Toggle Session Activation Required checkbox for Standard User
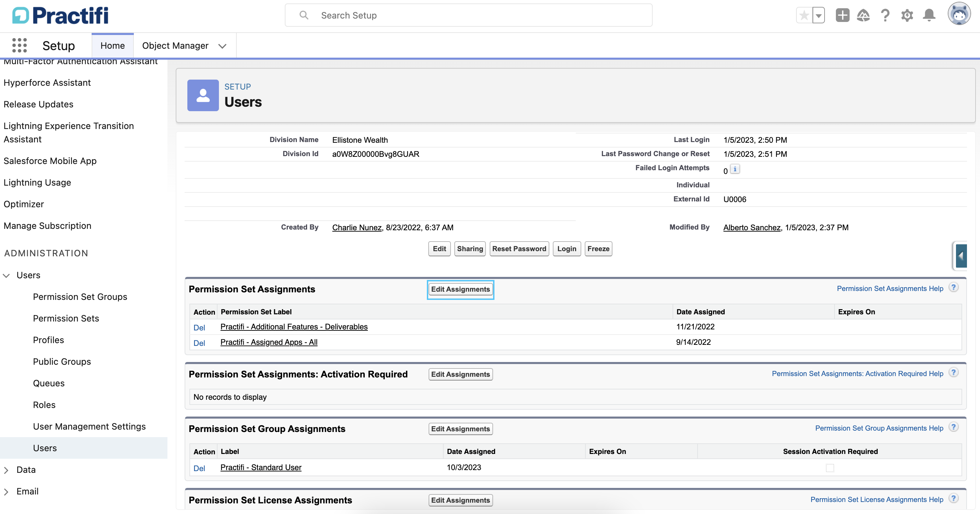Image resolution: width=980 pixels, height=514 pixels. 830,468
